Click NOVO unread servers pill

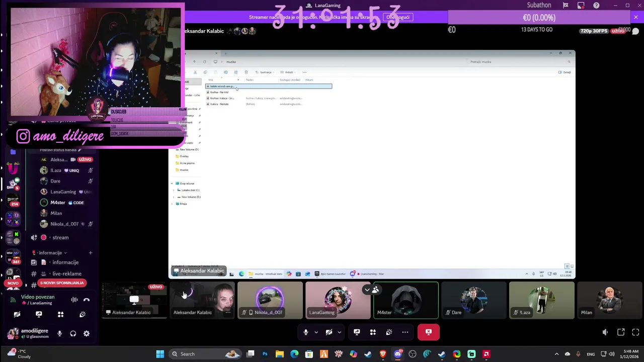click(x=13, y=283)
